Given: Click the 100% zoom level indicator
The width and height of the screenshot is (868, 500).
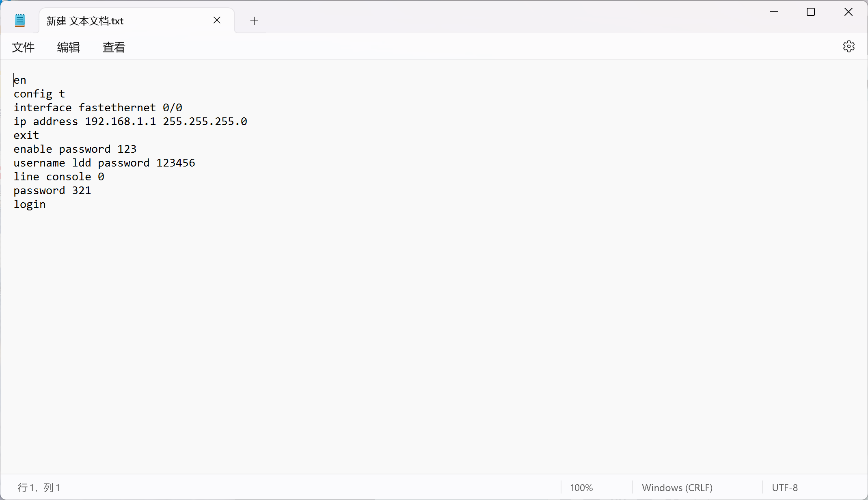Looking at the screenshot, I should 581,487.
